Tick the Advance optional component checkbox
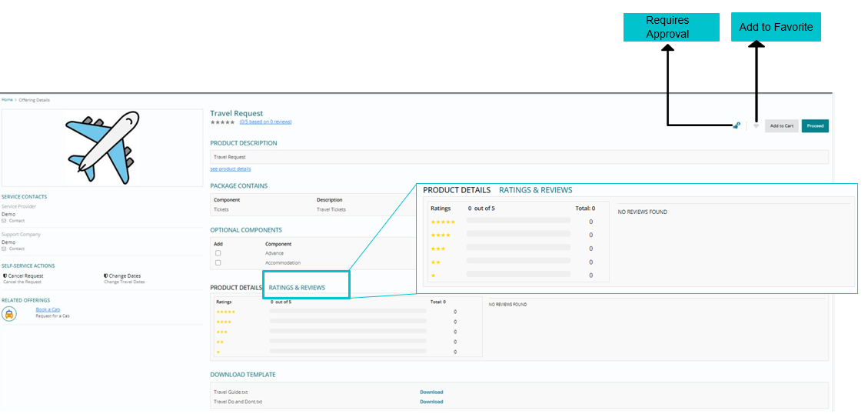 tap(218, 253)
